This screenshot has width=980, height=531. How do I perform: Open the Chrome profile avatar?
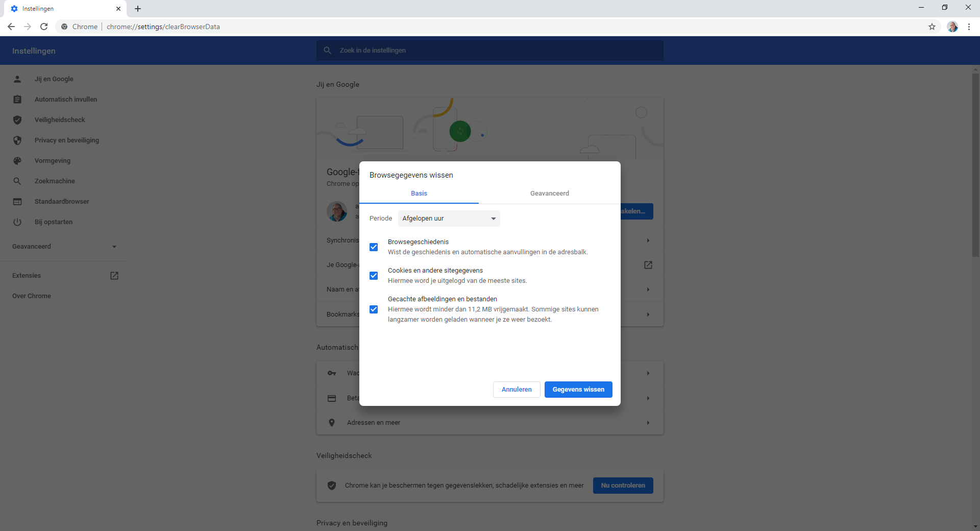(x=953, y=27)
